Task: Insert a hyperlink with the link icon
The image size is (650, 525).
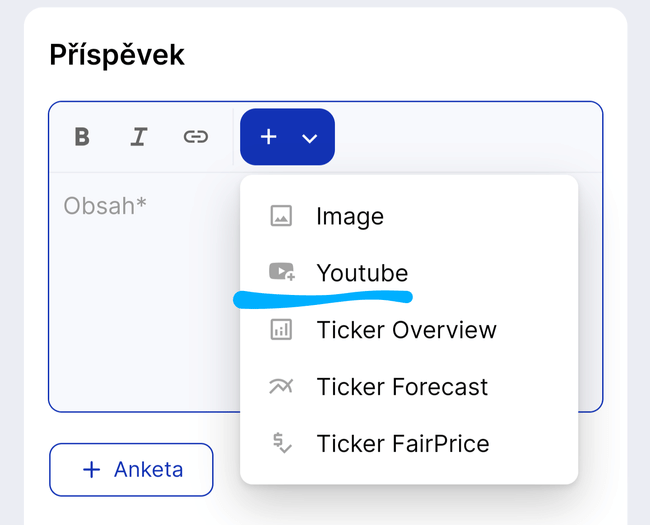Action: click(x=195, y=137)
